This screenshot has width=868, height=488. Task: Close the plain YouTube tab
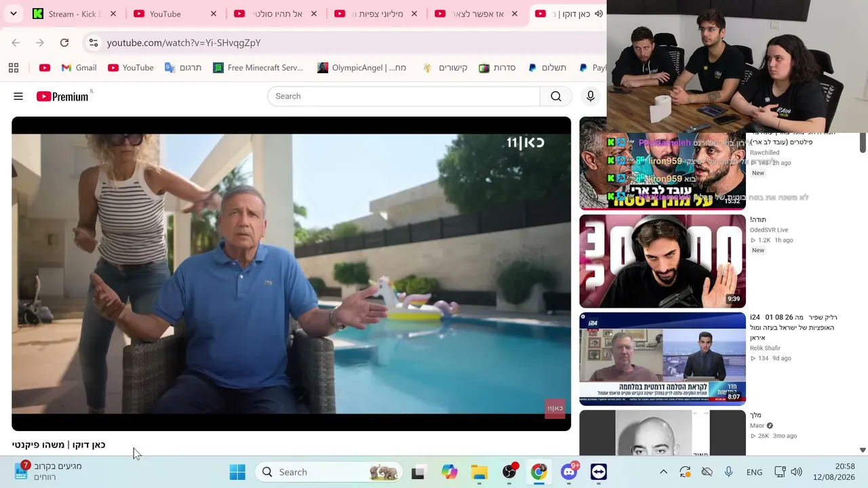click(x=214, y=14)
